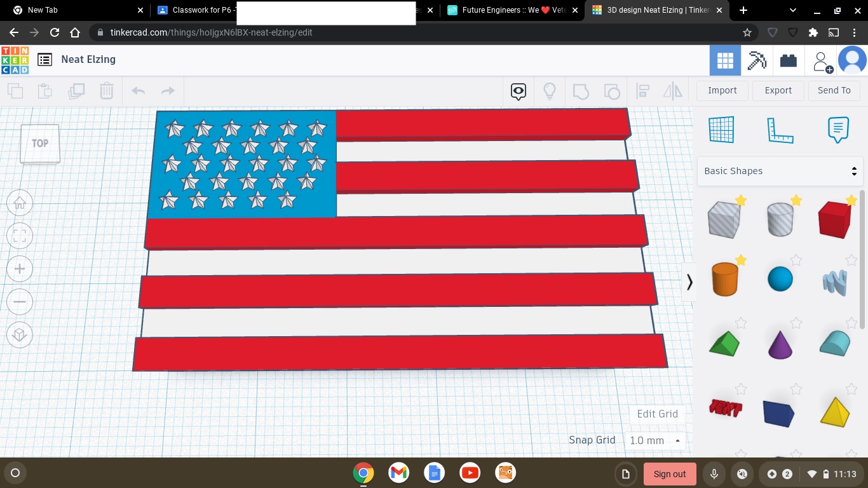Click the Import button

(722, 90)
